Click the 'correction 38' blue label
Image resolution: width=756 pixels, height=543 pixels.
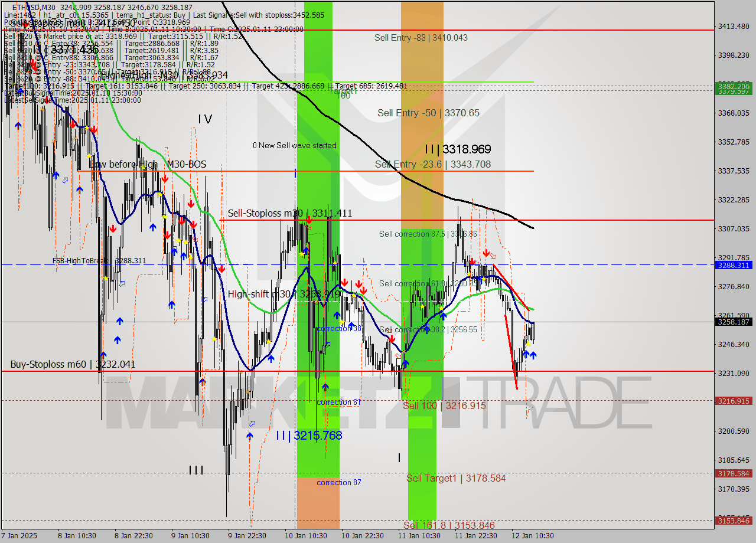[x=339, y=329]
